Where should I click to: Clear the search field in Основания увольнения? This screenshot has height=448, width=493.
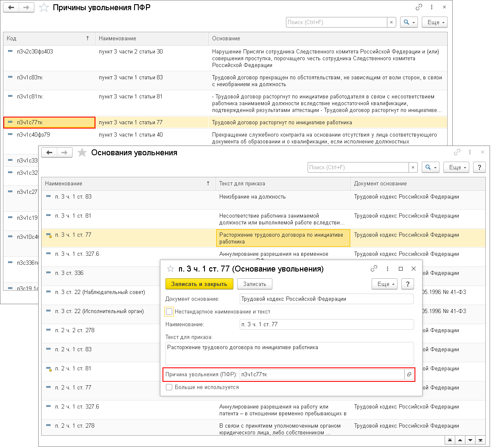pyautogui.click(x=413, y=168)
